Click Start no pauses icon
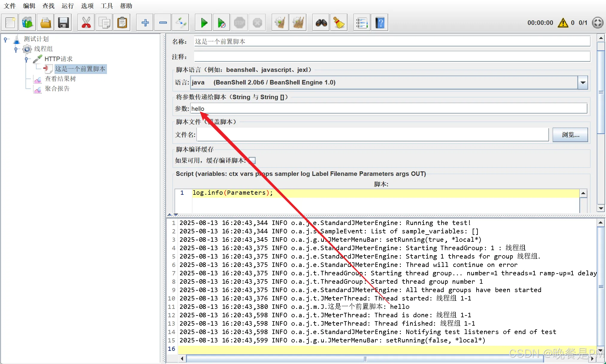Screen dimensions: 606x364 click(x=222, y=22)
